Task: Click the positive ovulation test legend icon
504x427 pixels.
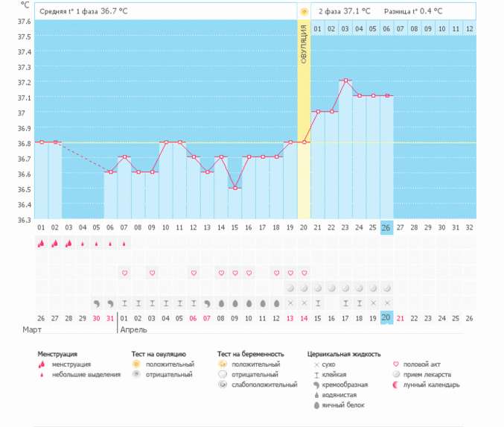Action: (x=136, y=364)
